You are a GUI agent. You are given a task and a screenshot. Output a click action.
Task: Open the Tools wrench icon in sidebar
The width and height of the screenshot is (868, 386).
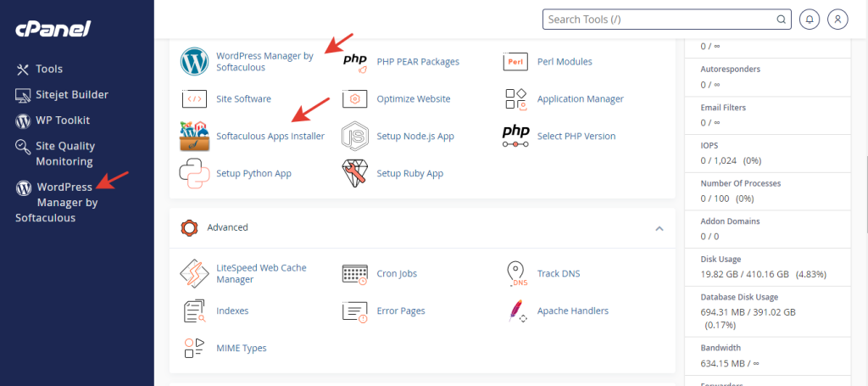coord(23,70)
